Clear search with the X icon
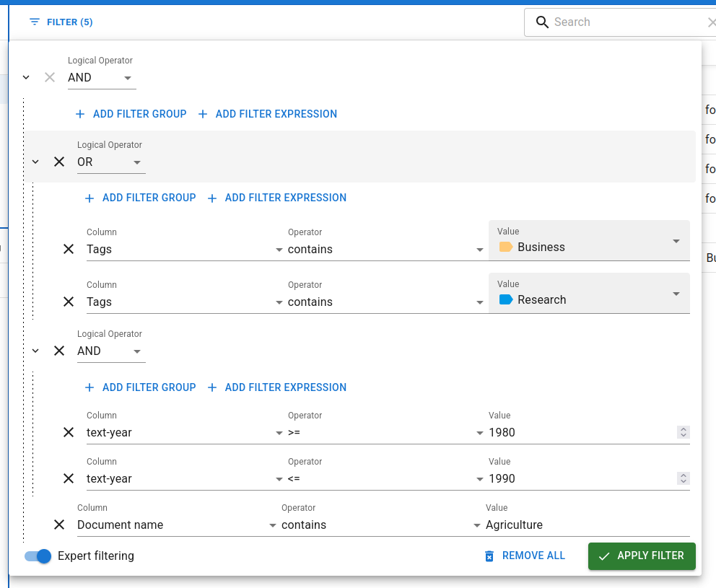 pos(712,22)
